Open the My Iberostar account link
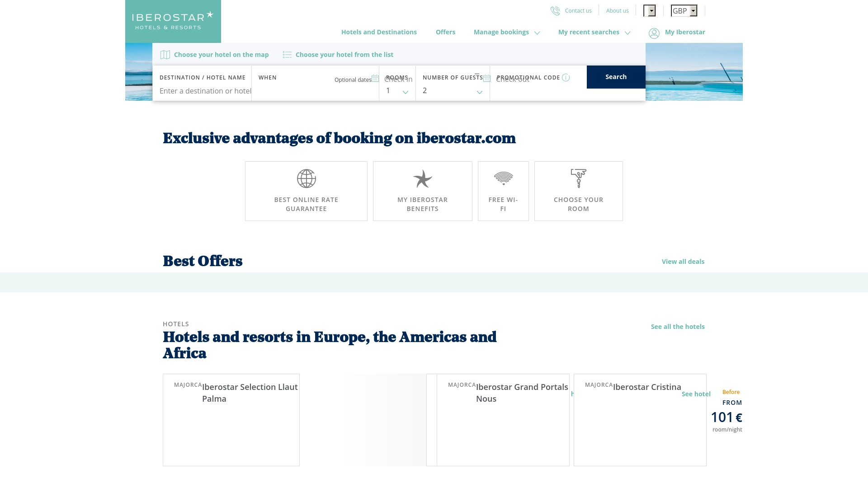This screenshot has height=488, width=868. click(x=685, y=32)
